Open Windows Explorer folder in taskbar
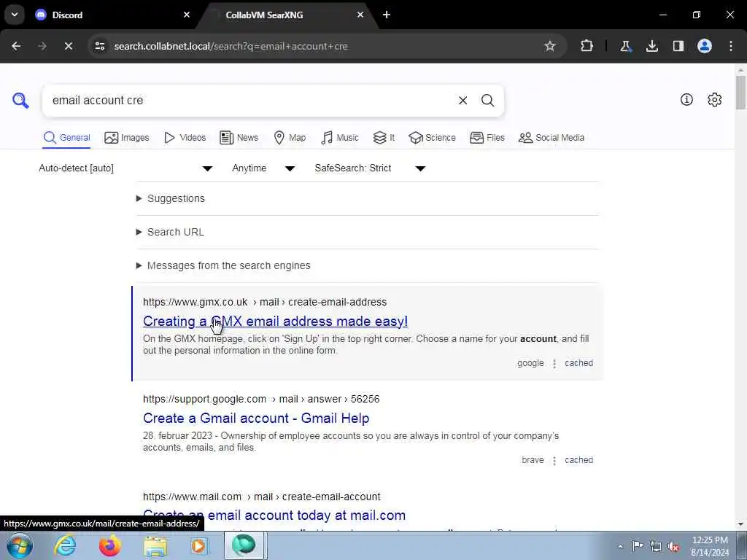 155,547
